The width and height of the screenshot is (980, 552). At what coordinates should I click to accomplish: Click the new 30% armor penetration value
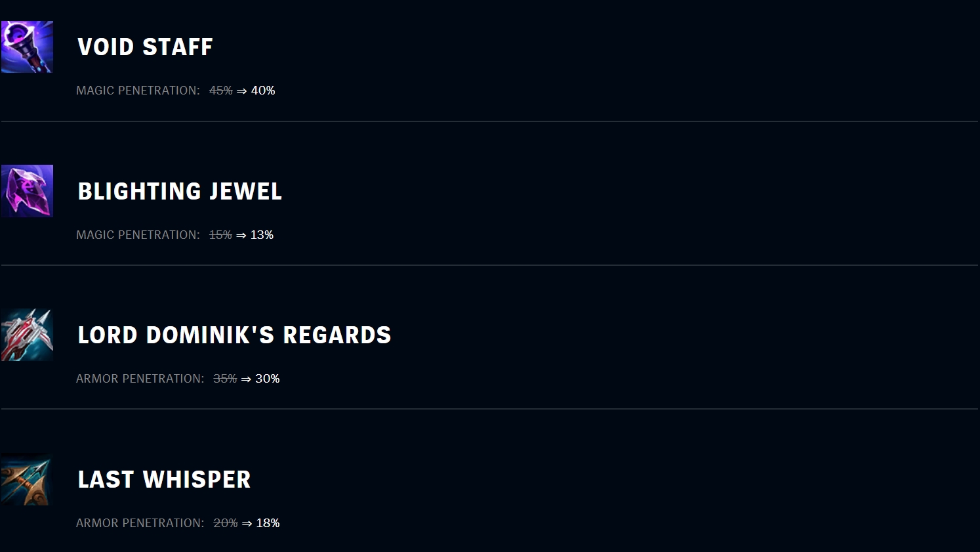(268, 379)
